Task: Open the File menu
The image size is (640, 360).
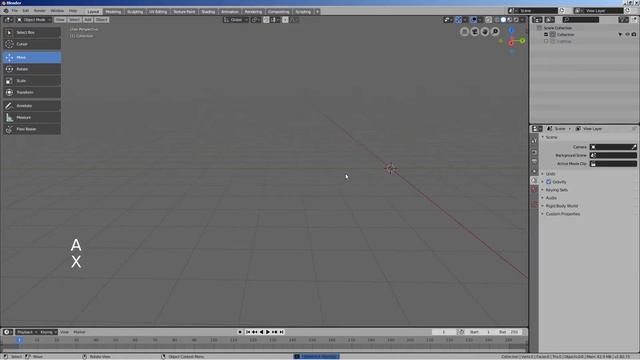Action: (15, 11)
